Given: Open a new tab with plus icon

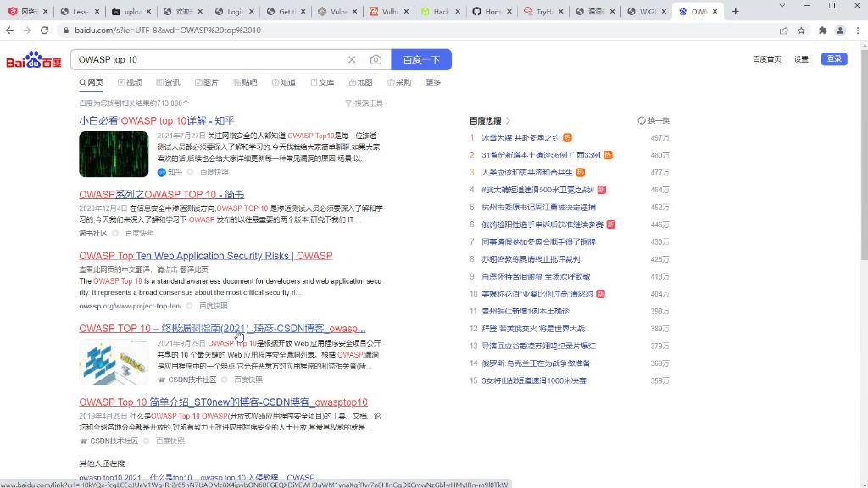Looking at the screenshot, I should click(x=735, y=11).
